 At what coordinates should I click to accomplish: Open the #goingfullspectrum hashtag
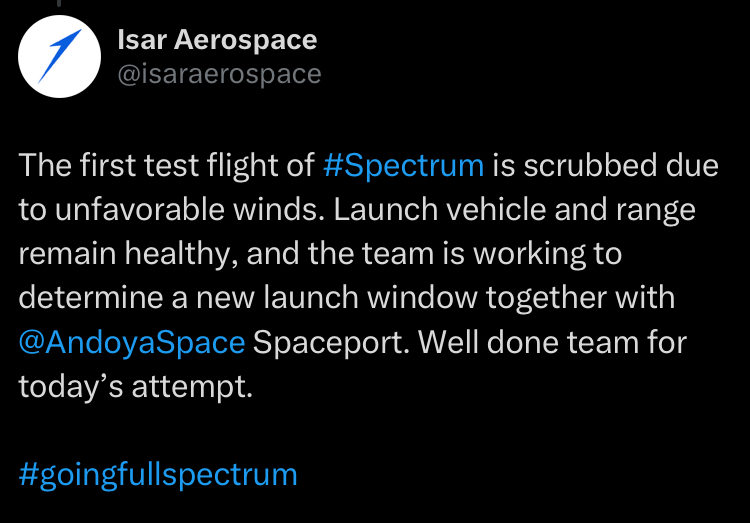pyautogui.click(x=158, y=473)
